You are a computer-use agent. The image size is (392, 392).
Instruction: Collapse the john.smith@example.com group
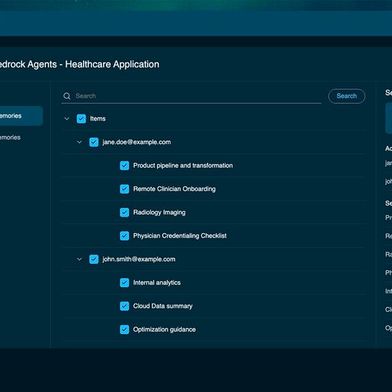79,259
